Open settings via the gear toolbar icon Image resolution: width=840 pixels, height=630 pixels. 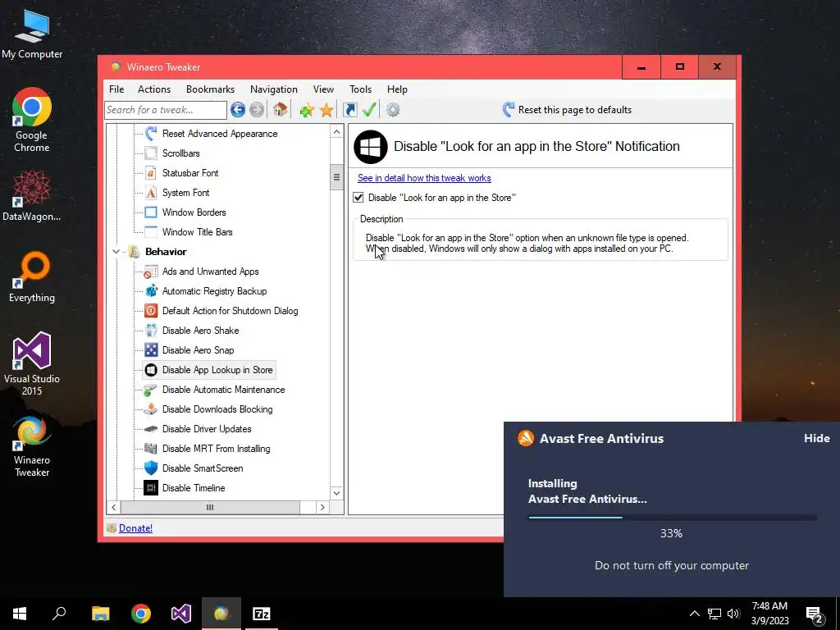tap(393, 110)
